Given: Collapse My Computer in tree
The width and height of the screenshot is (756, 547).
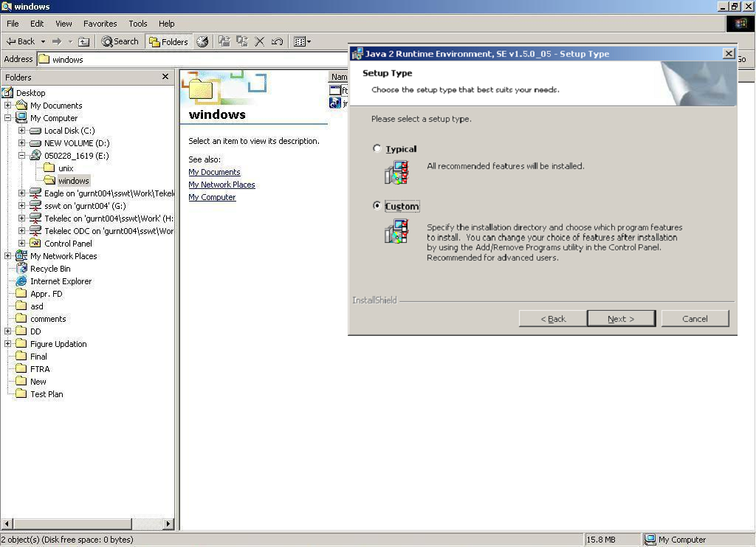Looking at the screenshot, I should [x=7, y=117].
